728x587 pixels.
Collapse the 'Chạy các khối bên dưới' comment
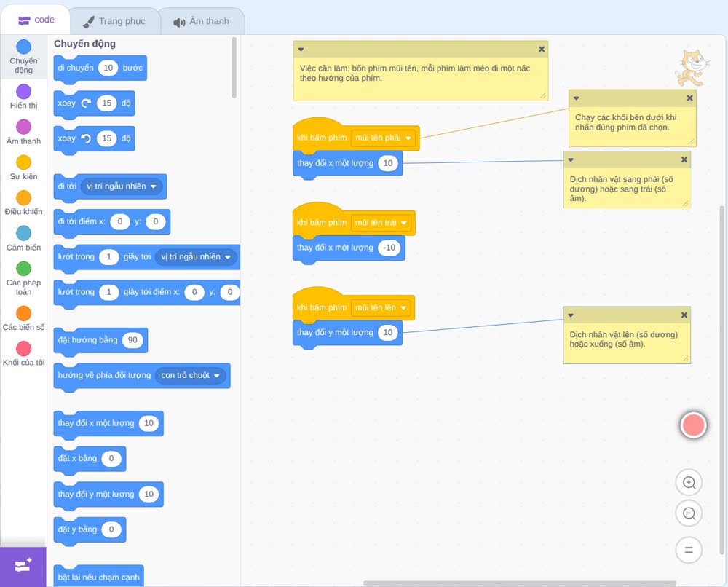click(576, 98)
